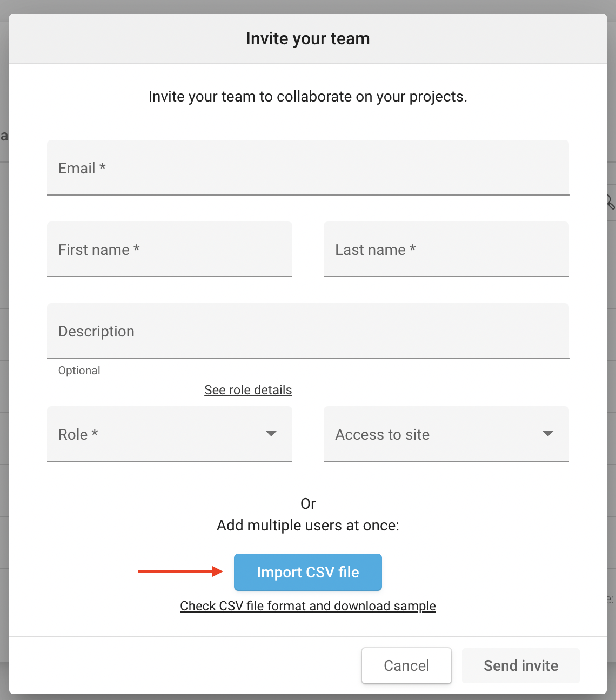Click the Invite your team dialog title
Viewport: 616px width, 700px height.
coord(307,39)
